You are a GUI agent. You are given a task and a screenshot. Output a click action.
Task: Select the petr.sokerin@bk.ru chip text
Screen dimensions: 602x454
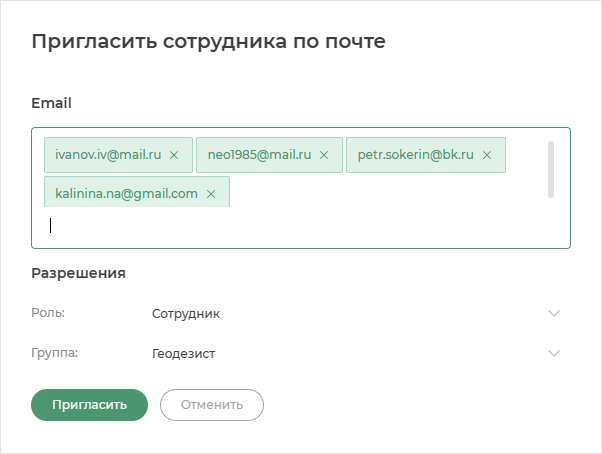click(415, 155)
